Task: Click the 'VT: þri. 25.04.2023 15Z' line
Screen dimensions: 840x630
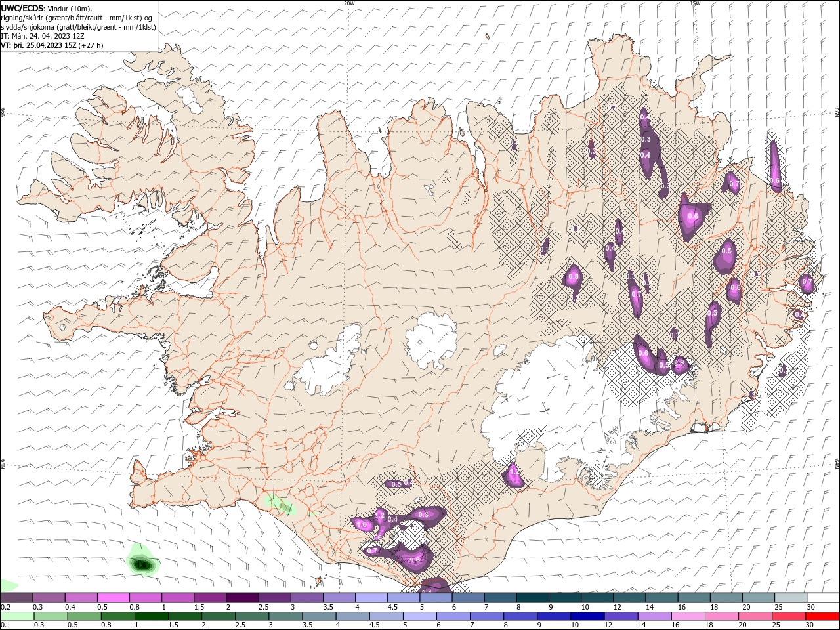Action: (x=39, y=45)
